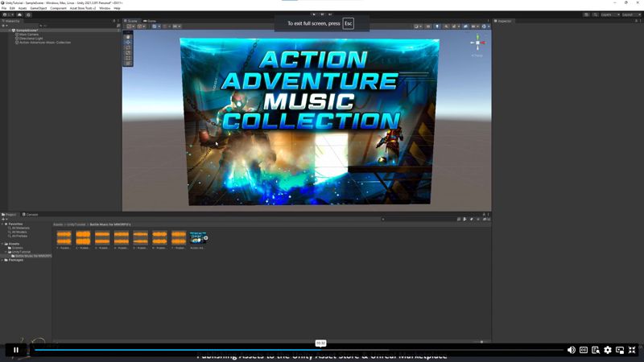The height and width of the screenshot is (362, 644).
Task: Open scene camera settings dropdown
Action: coord(474,27)
